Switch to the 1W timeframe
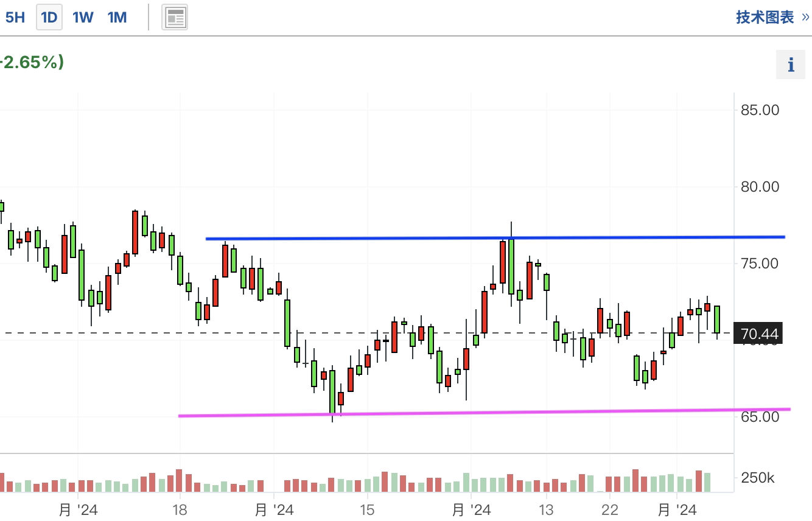Image resolution: width=812 pixels, height=521 pixels. tap(83, 17)
